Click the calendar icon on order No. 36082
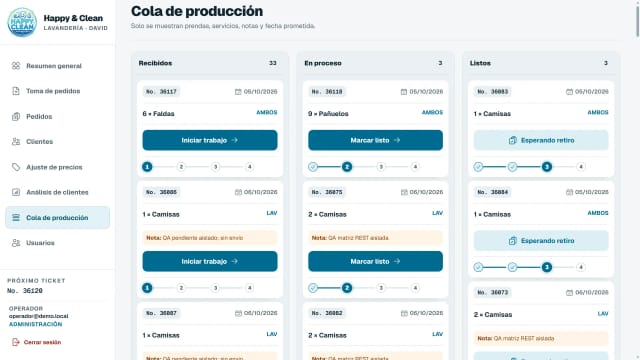640x360 pixels. pos(404,313)
